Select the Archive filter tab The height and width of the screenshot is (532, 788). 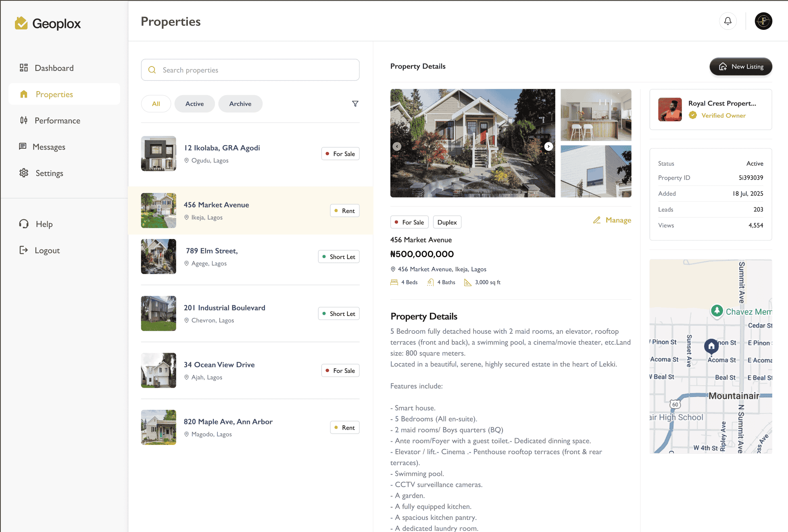click(x=240, y=104)
